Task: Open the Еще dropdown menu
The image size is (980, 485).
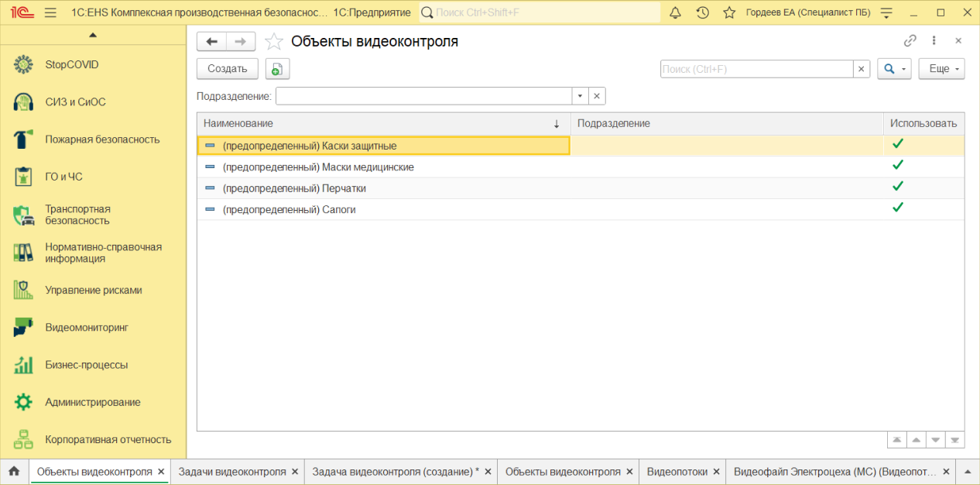Action: tap(941, 69)
